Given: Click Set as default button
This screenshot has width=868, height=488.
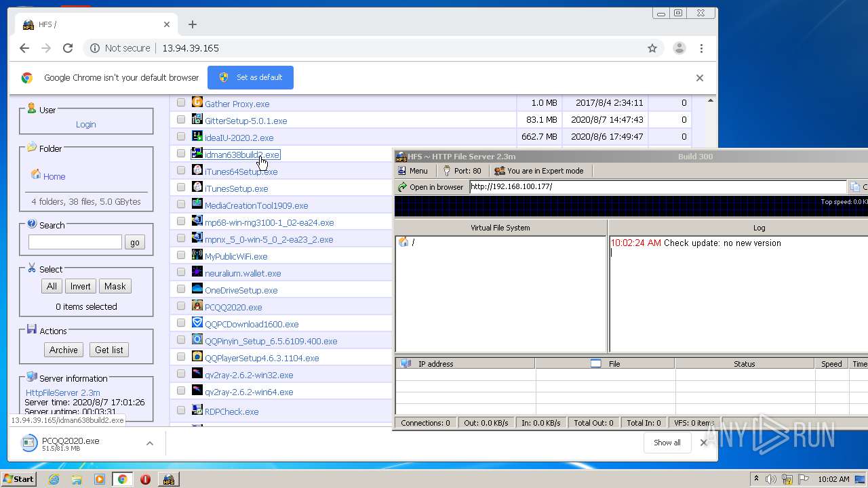Looking at the screenshot, I should (250, 77).
